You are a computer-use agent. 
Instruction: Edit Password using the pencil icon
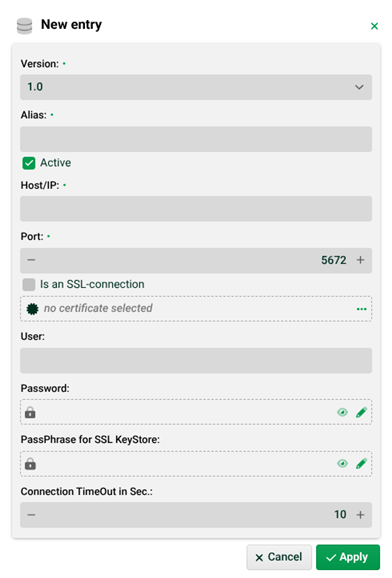[361, 412]
